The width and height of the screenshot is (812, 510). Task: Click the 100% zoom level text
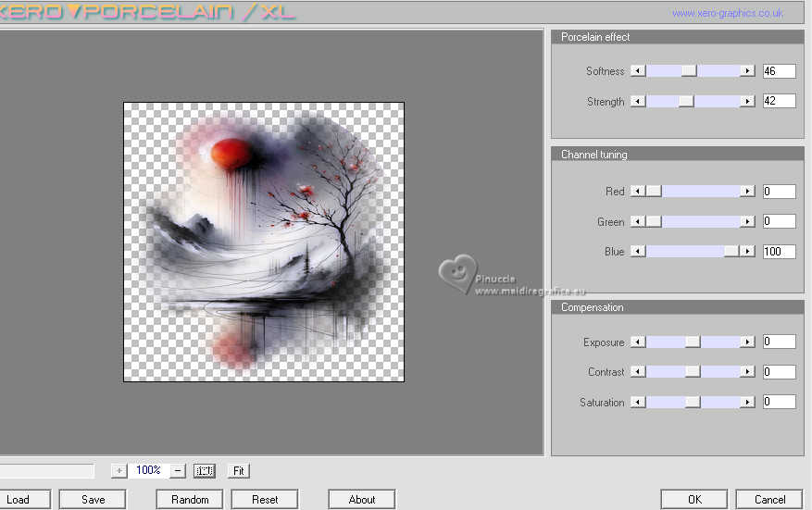coord(148,470)
